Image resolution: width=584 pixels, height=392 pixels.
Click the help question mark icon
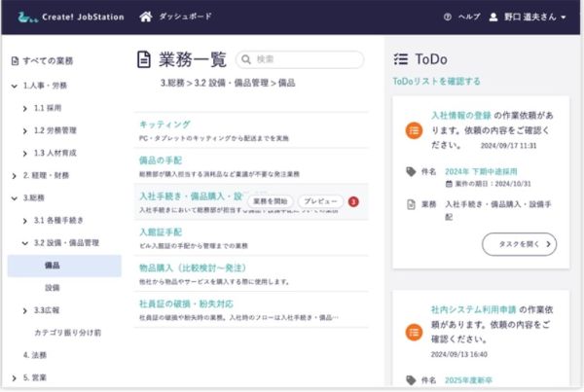(448, 18)
